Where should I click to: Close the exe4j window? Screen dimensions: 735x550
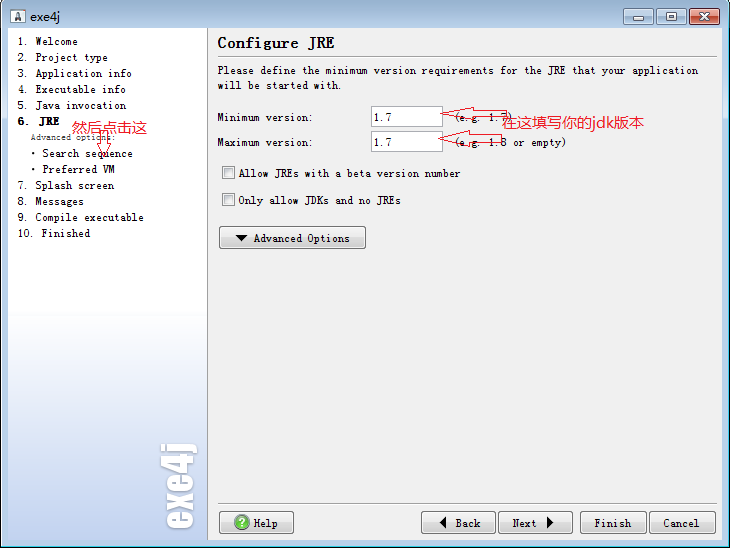coord(704,16)
